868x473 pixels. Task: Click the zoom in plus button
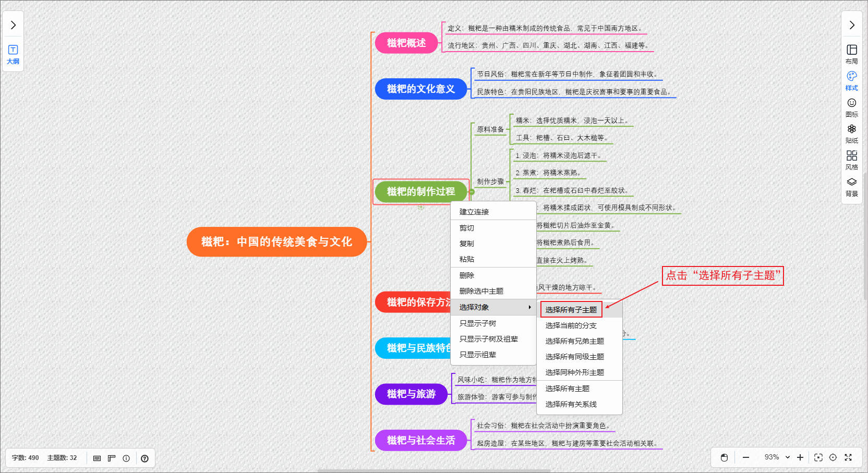(x=800, y=457)
